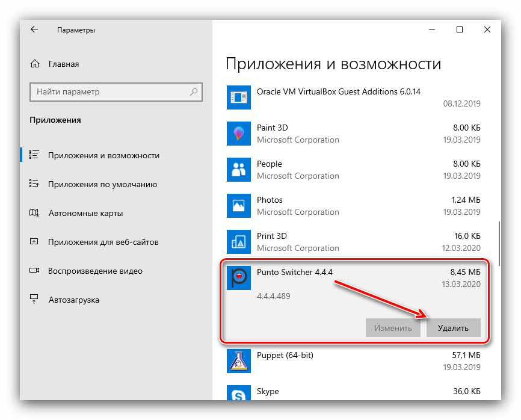This screenshot has width=521, height=420.
Task: Open Приложения для веб-сайтов settings
Action: 103,242
